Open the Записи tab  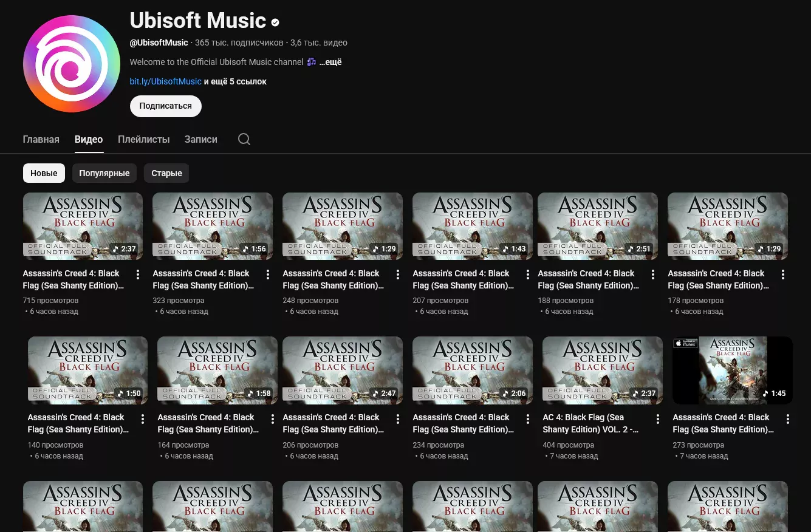click(201, 139)
